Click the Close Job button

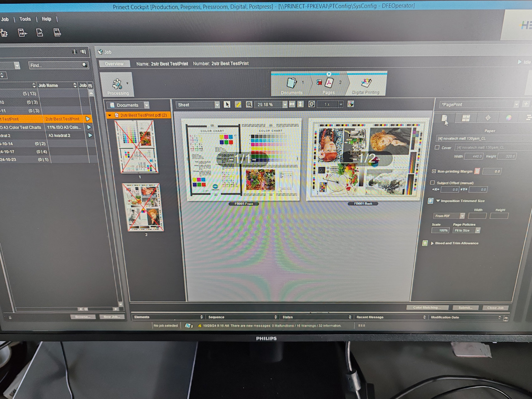click(495, 308)
